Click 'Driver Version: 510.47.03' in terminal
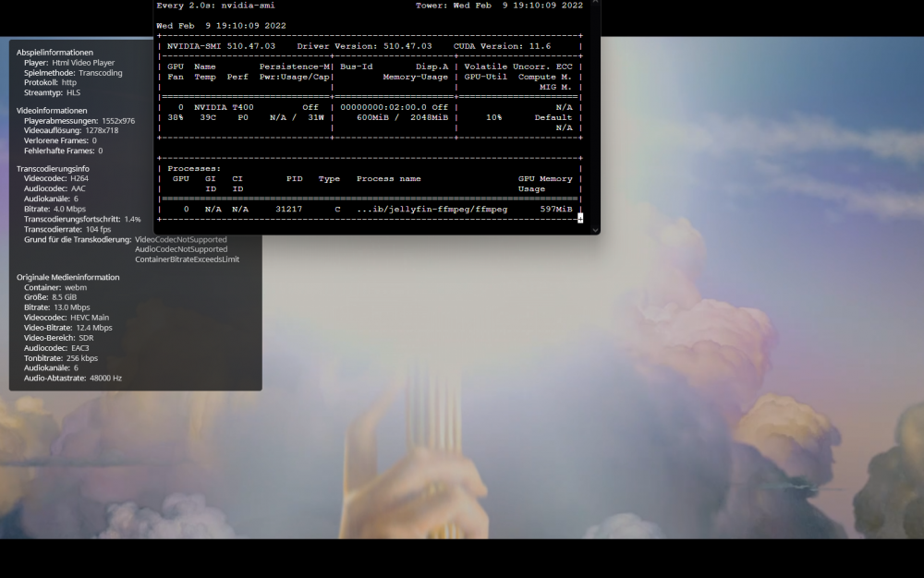The width and height of the screenshot is (924, 578). click(x=364, y=46)
